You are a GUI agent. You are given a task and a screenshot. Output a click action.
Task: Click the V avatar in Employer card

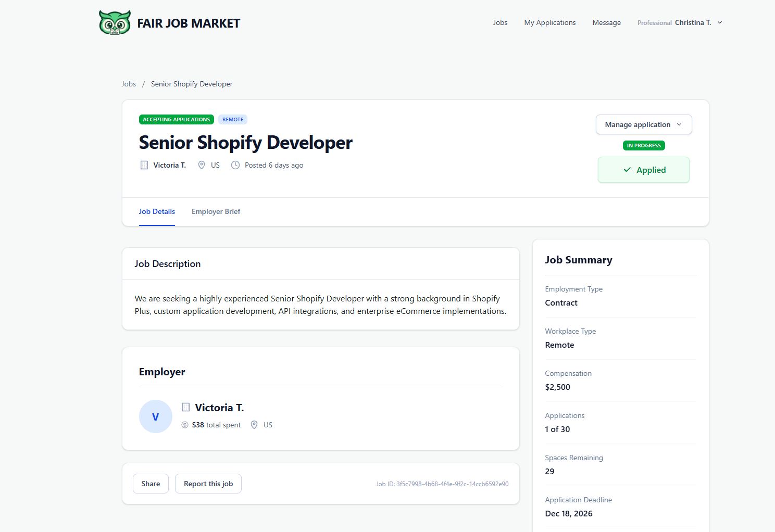click(156, 416)
